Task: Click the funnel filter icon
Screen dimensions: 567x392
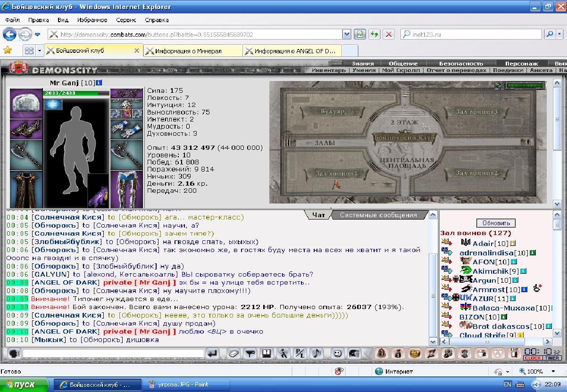Action: pos(250,353)
